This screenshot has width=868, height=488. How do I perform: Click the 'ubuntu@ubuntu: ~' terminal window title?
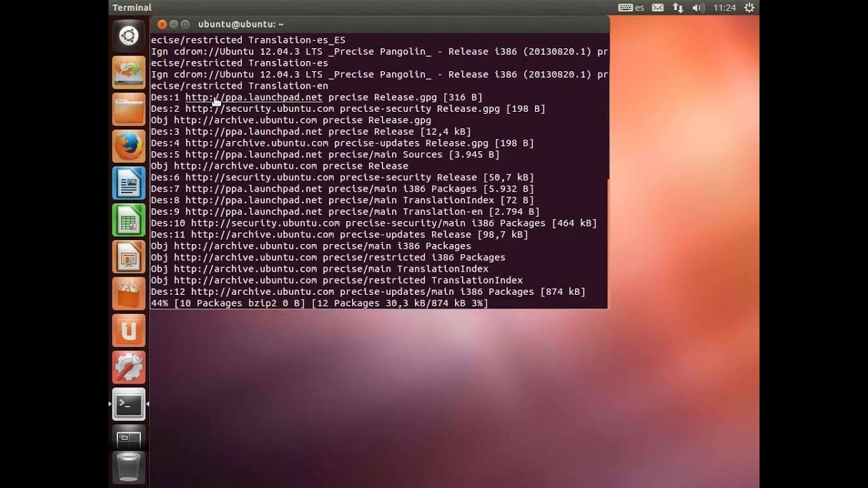point(241,24)
